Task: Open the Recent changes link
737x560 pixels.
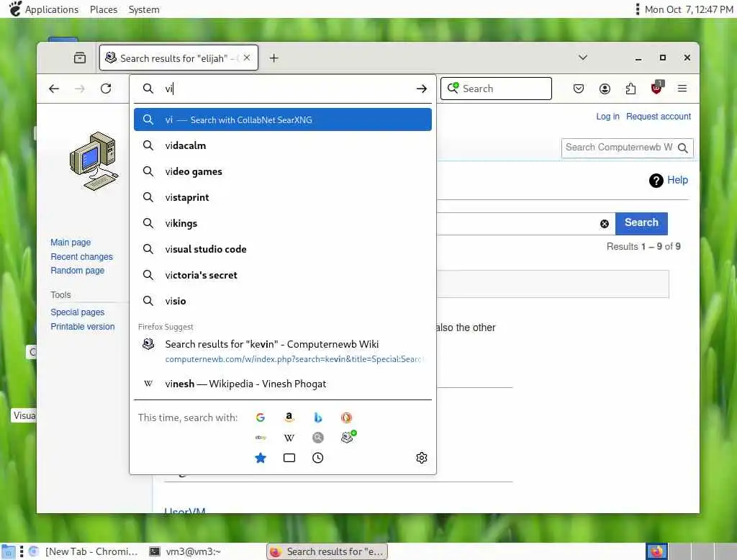Action: pyautogui.click(x=82, y=257)
